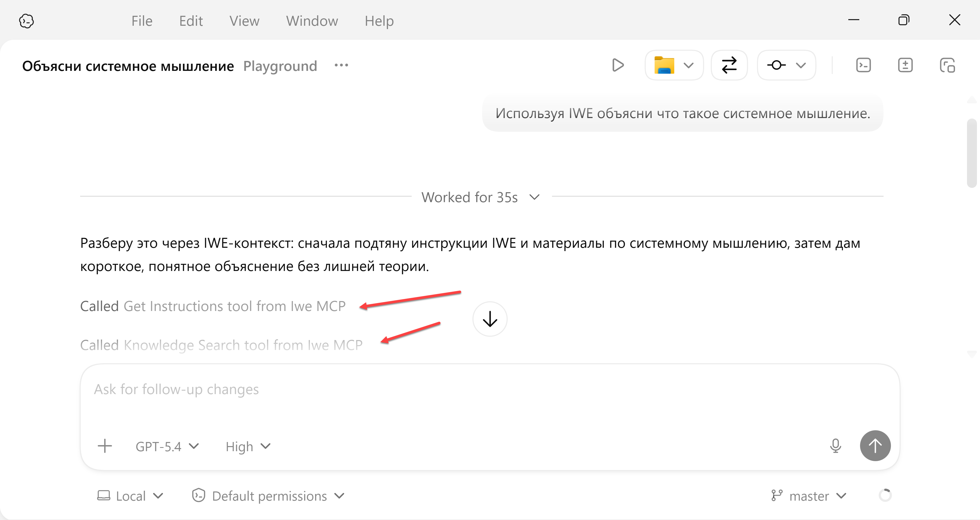Screen dimensions: 980x520
Task: Open the GPT-5.4 model selector
Action: click(x=167, y=446)
